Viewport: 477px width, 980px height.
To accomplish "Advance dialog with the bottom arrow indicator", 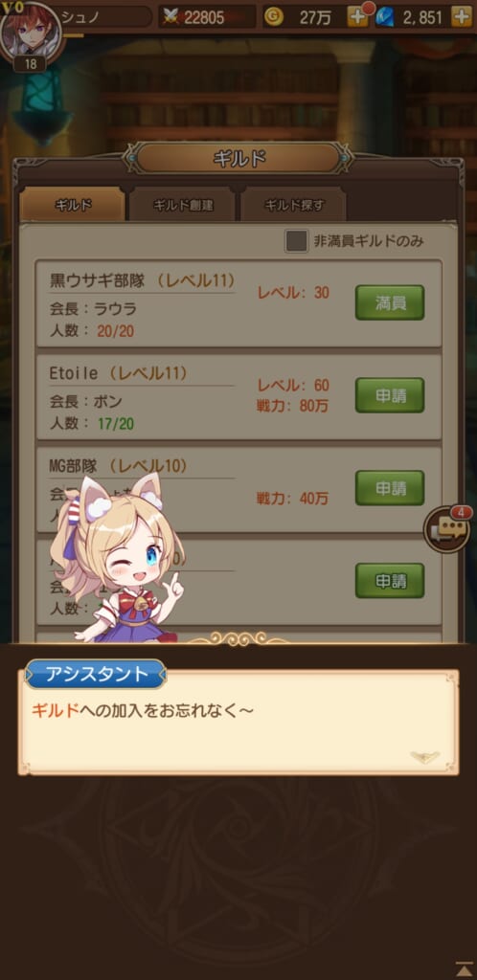I will click(x=424, y=757).
